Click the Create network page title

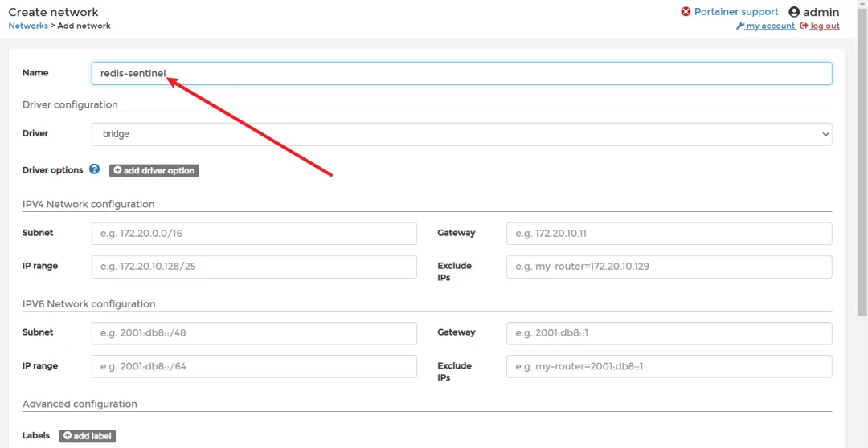point(53,11)
